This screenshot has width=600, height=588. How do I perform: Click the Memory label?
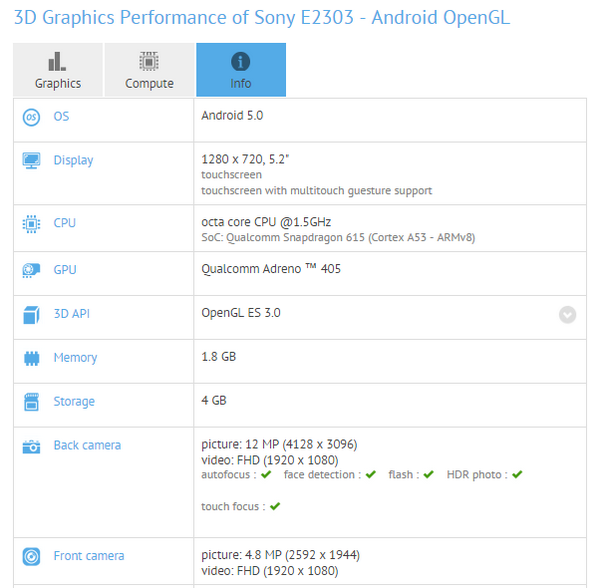[75, 358]
